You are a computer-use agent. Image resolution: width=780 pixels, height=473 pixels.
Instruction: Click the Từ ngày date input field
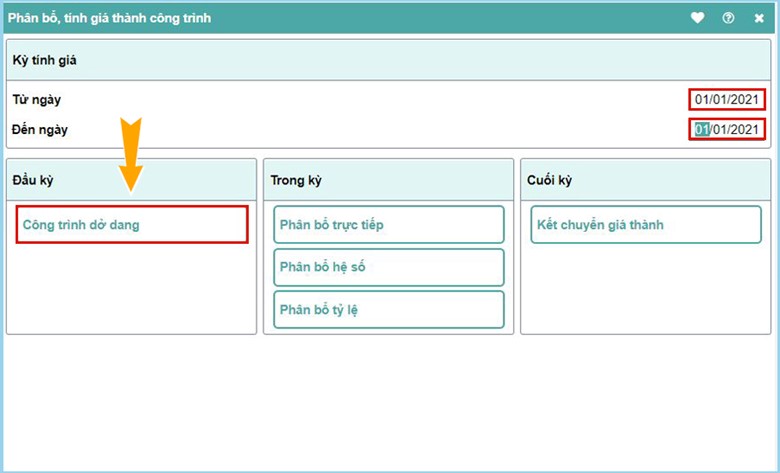[x=728, y=100]
